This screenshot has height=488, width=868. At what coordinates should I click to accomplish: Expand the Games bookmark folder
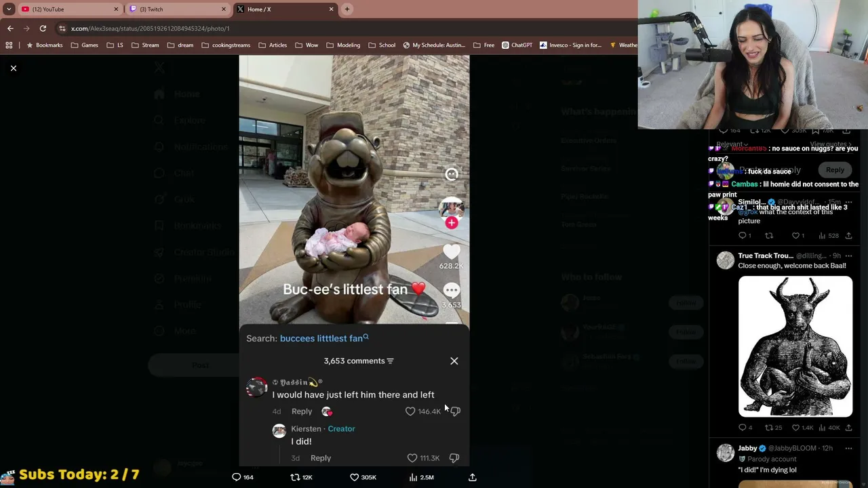tap(85, 45)
